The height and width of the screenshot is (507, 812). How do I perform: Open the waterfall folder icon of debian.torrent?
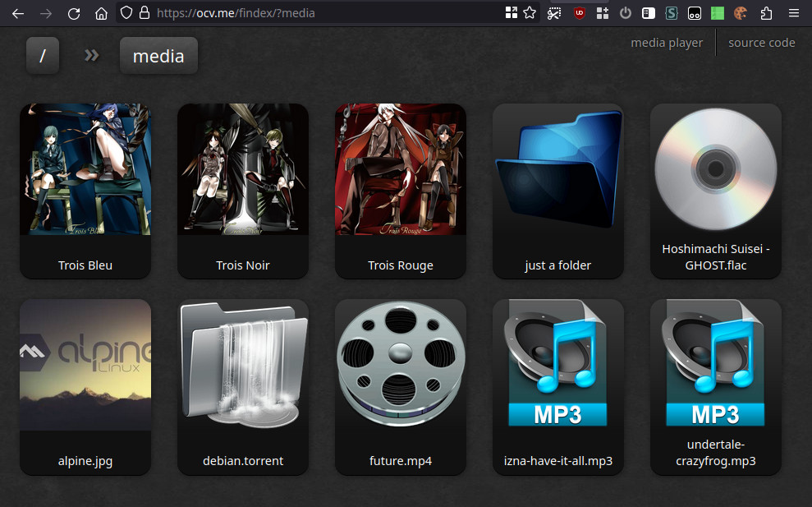(243, 365)
